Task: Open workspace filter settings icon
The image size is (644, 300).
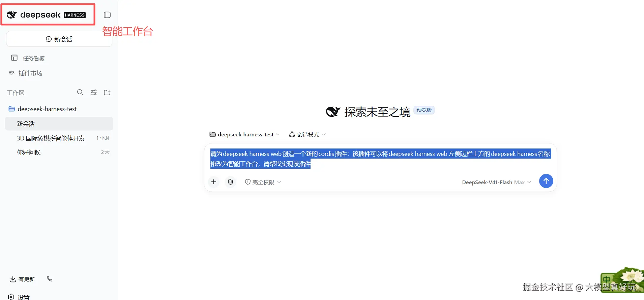Action: [94, 92]
